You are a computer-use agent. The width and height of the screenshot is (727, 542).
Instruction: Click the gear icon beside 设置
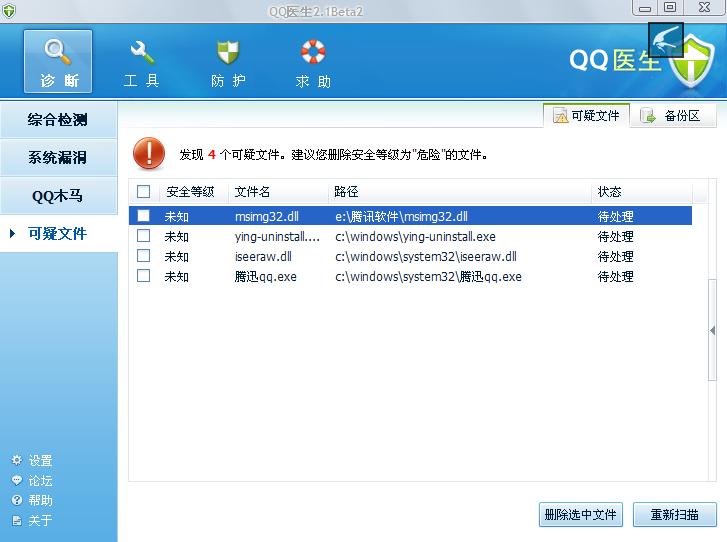pos(17,460)
